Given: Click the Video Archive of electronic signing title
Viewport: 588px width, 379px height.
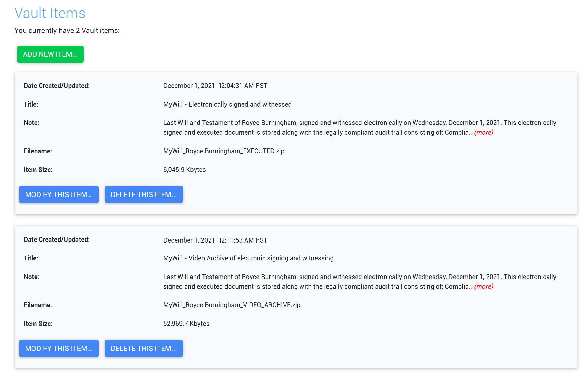Looking at the screenshot, I should coord(248,258).
